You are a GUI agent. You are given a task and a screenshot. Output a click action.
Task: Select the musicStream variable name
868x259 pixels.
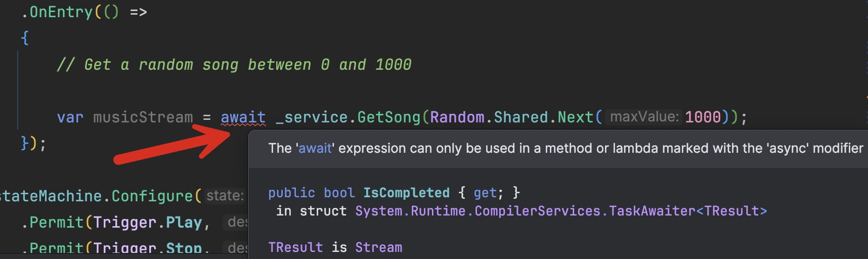pyautogui.click(x=143, y=117)
